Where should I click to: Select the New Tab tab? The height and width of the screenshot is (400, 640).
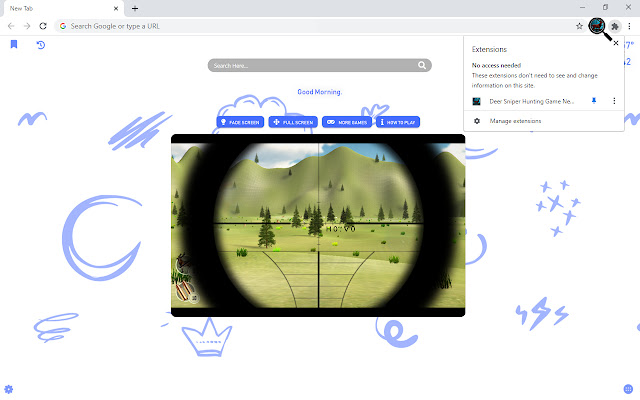click(x=62, y=9)
